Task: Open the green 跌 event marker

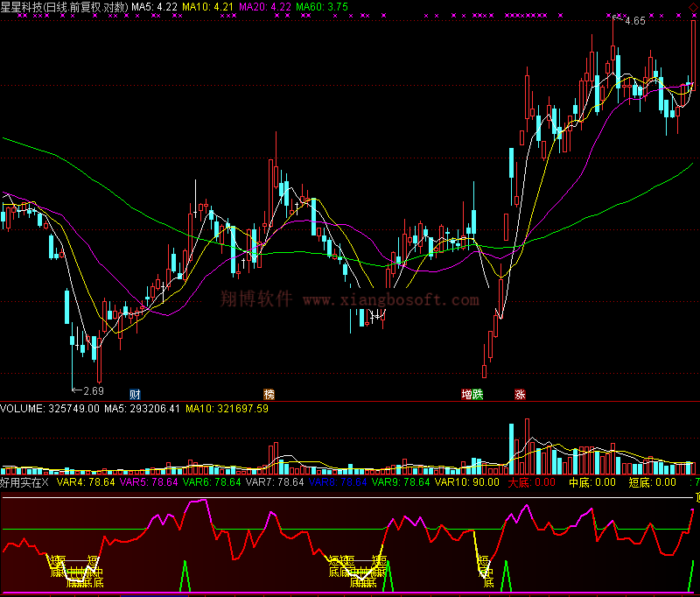Action: pos(478,394)
